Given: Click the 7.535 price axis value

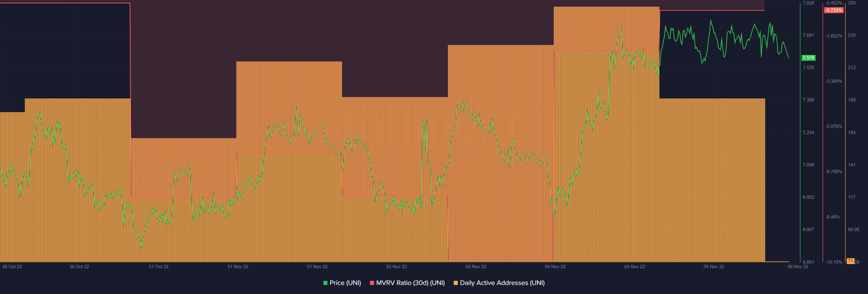Looking at the screenshot, I should (808, 67).
